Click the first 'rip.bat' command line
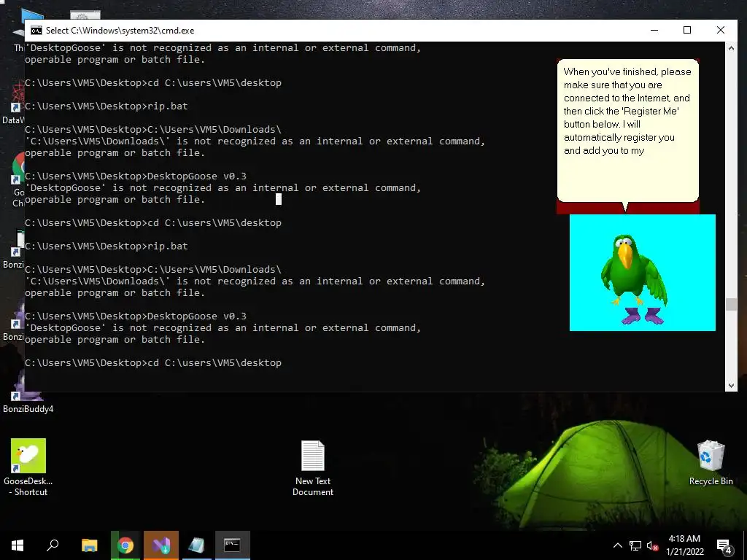 click(x=107, y=106)
